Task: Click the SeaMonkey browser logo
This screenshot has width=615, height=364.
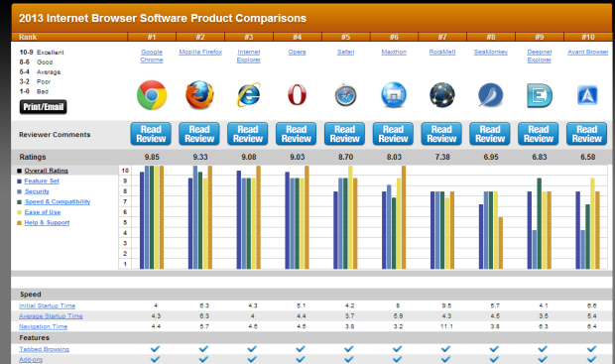Action: 491,95
